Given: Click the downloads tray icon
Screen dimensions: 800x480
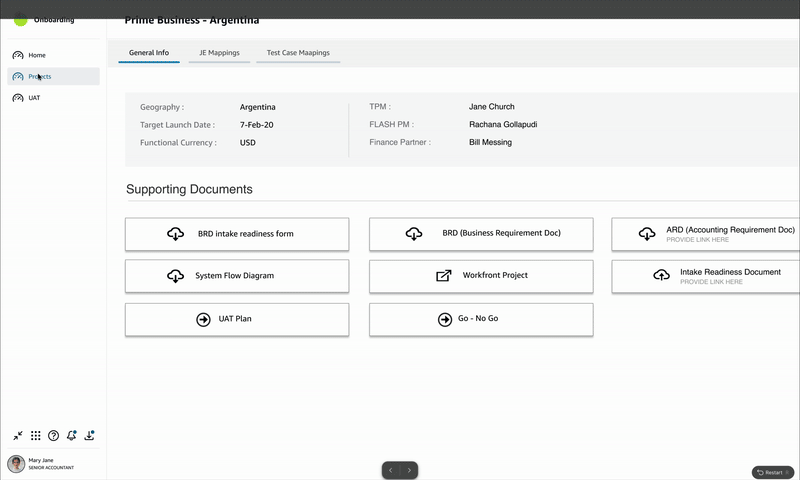Looking at the screenshot, I should click(x=89, y=435).
